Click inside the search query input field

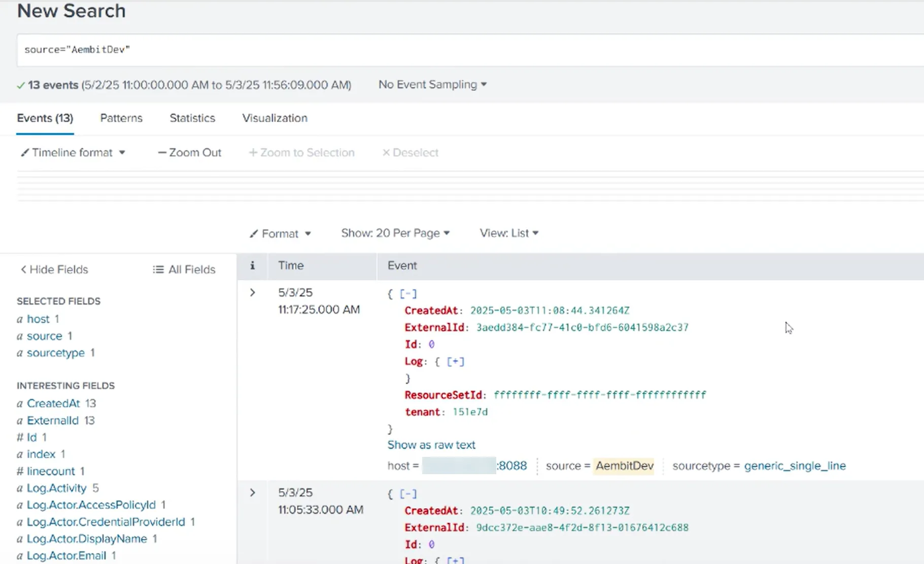coord(203,50)
